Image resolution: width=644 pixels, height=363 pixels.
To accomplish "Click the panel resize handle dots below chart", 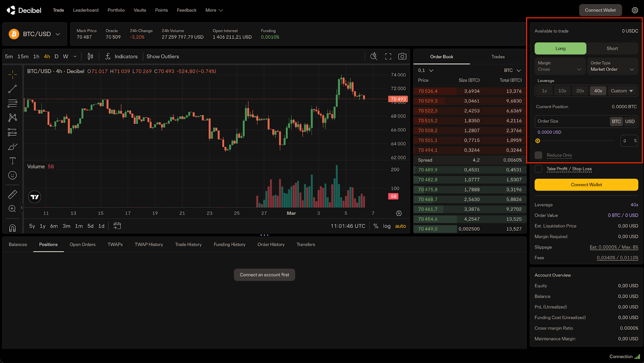I will (264, 235).
